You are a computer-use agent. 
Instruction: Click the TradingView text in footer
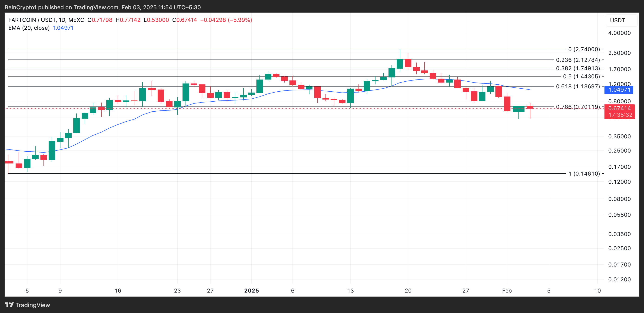pos(33,305)
